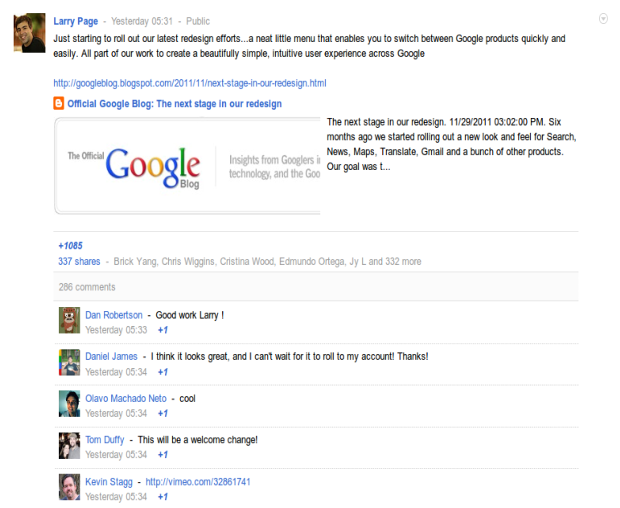Screen dimensions: 620x508
Task: Click the blog excerpt text 'The next stage in our redesign'
Action: (x=386, y=122)
